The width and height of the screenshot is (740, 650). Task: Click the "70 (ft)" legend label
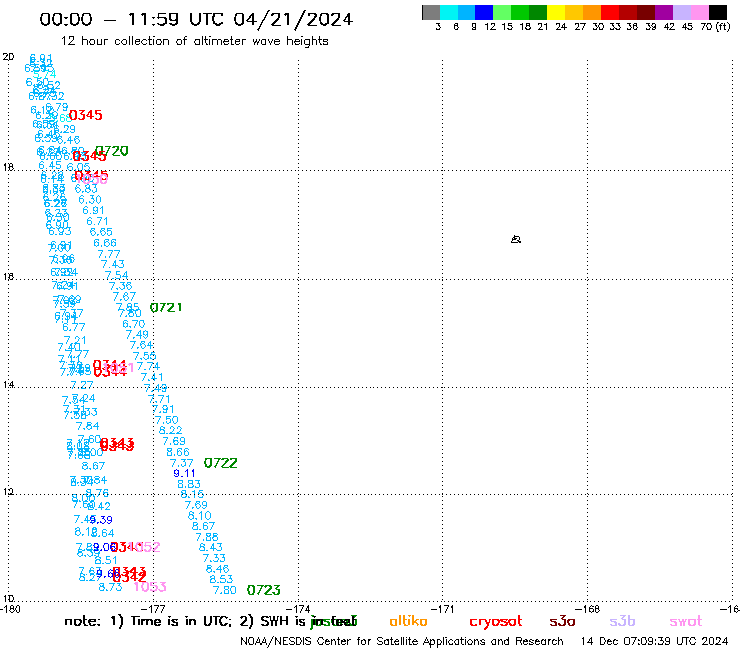pyautogui.click(x=715, y=27)
